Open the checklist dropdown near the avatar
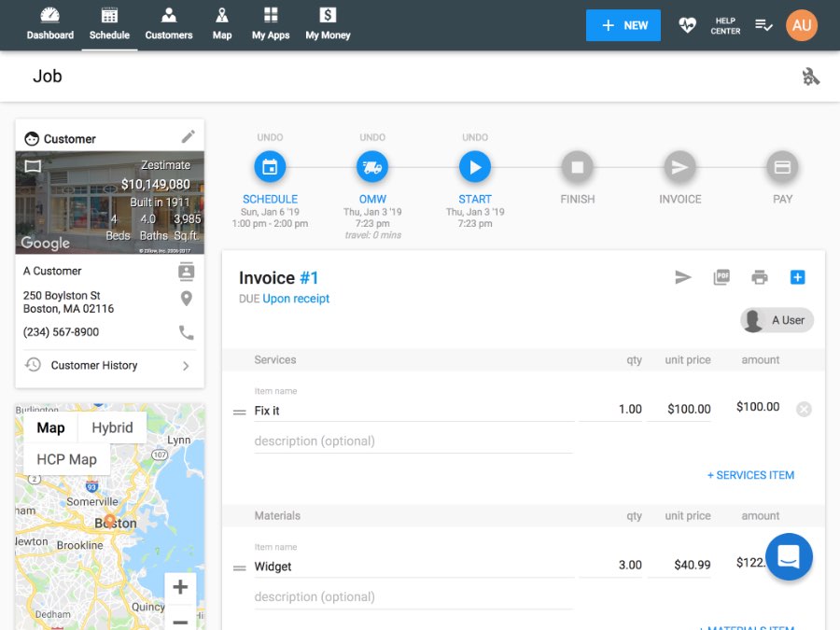Viewport: 840px width, 630px height. coord(764,26)
